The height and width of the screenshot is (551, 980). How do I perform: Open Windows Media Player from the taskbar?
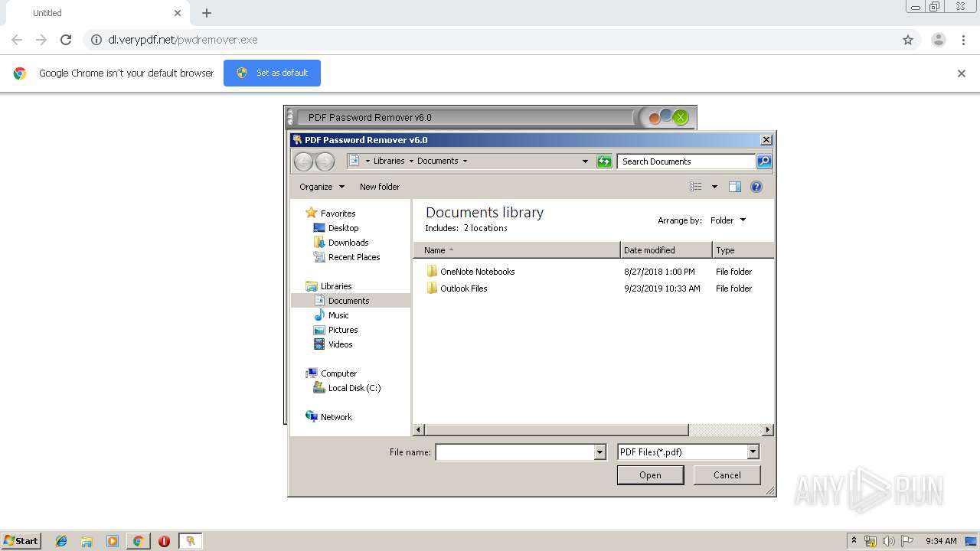click(113, 541)
